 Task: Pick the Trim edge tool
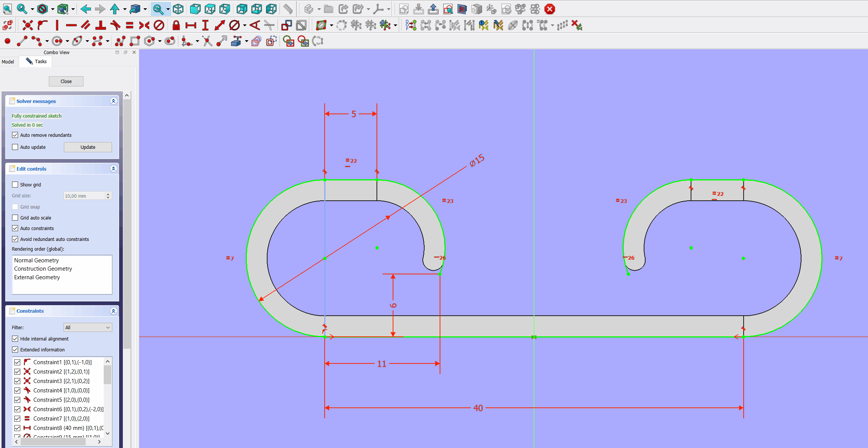[207, 41]
